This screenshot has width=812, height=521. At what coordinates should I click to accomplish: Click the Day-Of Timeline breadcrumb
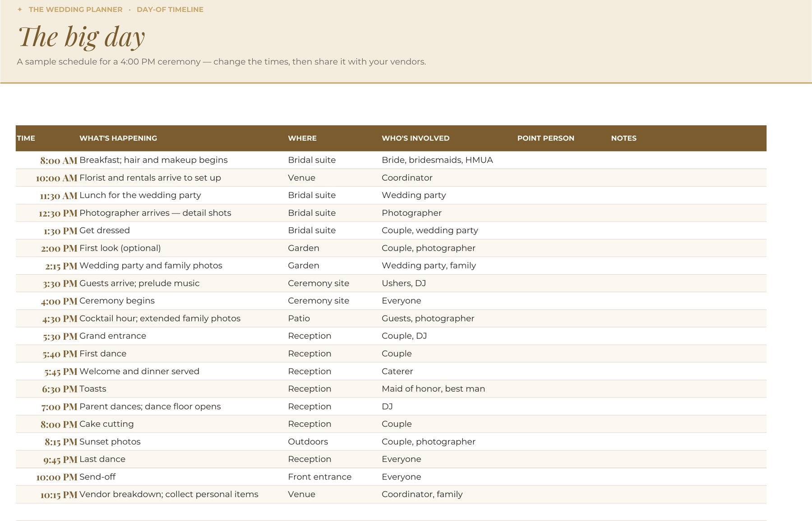click(170, 9)
